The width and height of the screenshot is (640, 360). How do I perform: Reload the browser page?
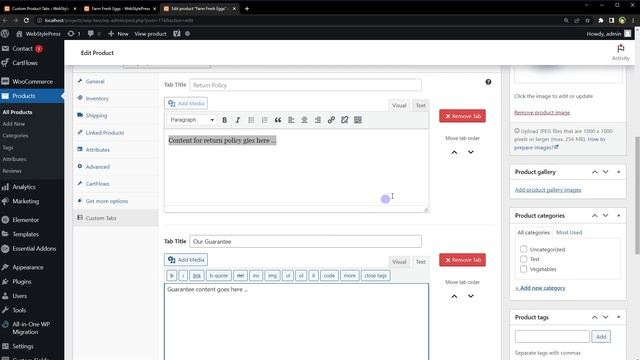(27, 20)
